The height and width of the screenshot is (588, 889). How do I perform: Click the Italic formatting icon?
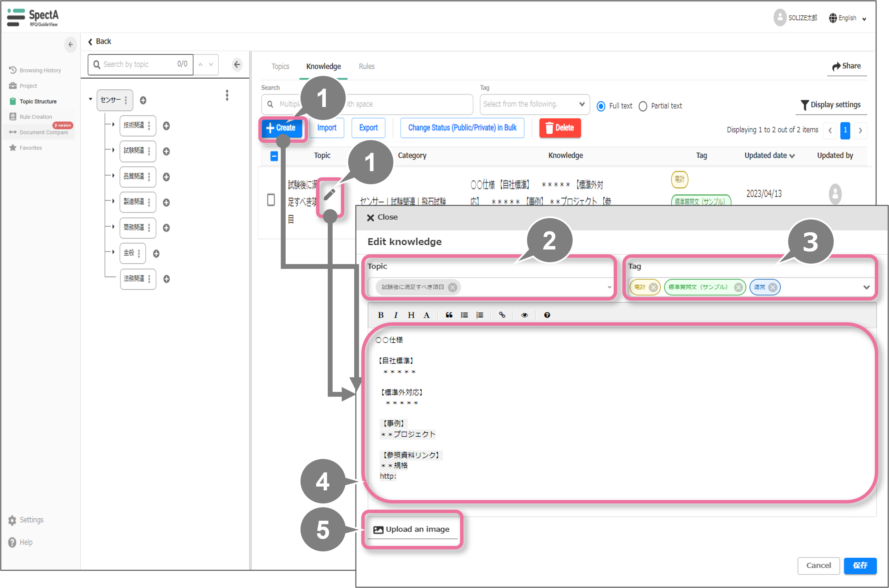coord(395,315)
